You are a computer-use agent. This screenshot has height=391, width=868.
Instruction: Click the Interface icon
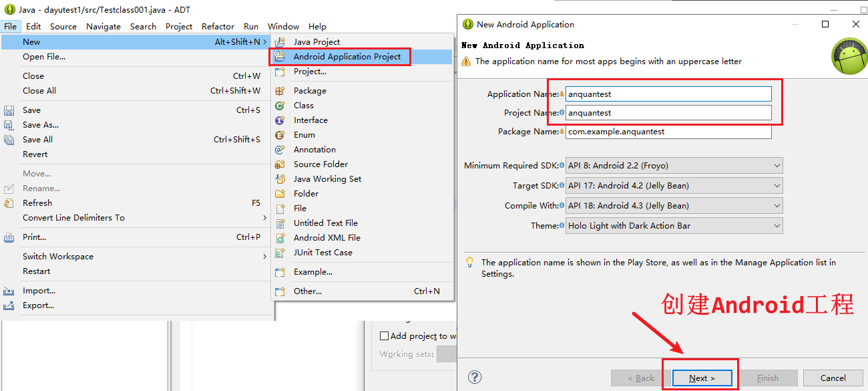pyautogui.click(x=280, y=120)
